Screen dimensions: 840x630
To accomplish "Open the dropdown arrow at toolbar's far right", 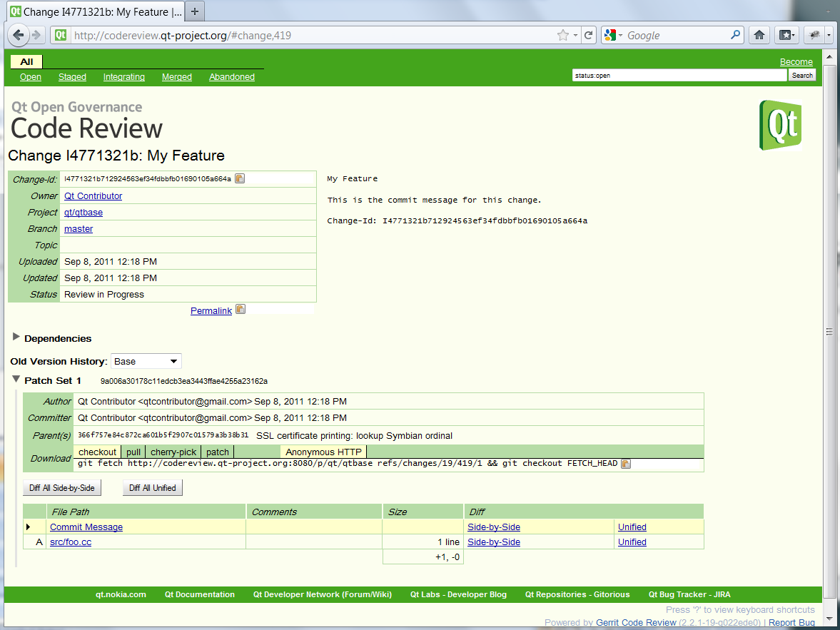I will click(x=829, y=36).
